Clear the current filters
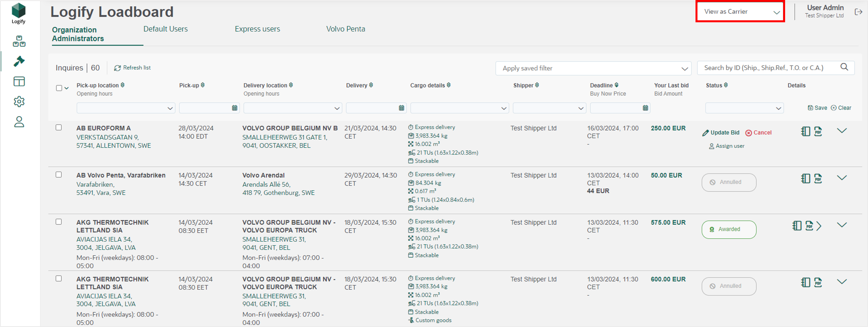This screenshot has width=868, height=327. click(841, 108)
